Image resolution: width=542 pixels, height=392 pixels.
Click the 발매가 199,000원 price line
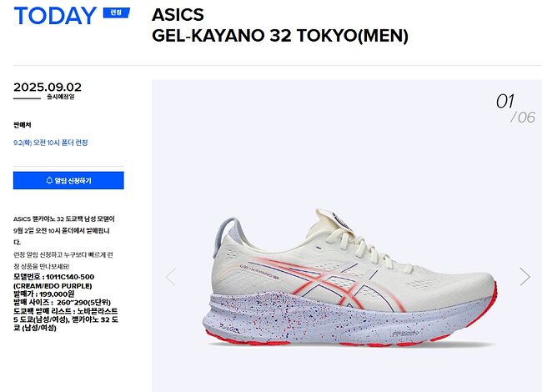pyautogui.click(x=43, y=294)
